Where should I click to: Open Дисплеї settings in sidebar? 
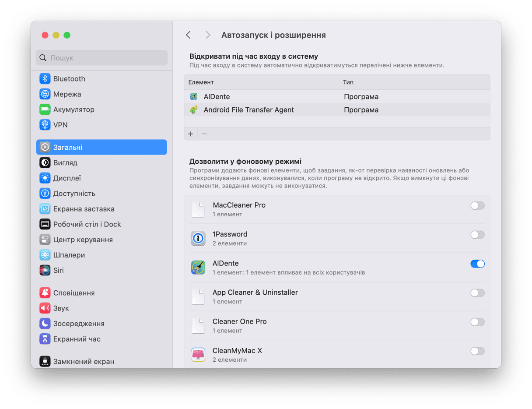tap(101, 178)
